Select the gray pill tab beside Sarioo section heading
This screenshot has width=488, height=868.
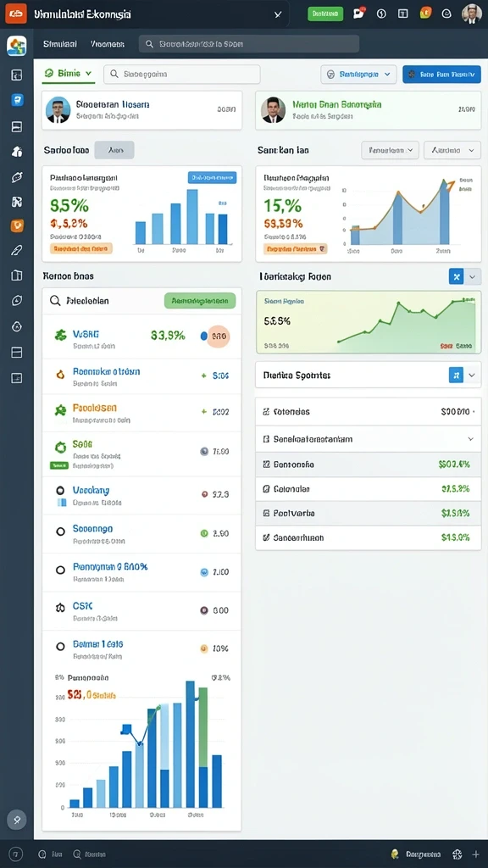point(114,150)
